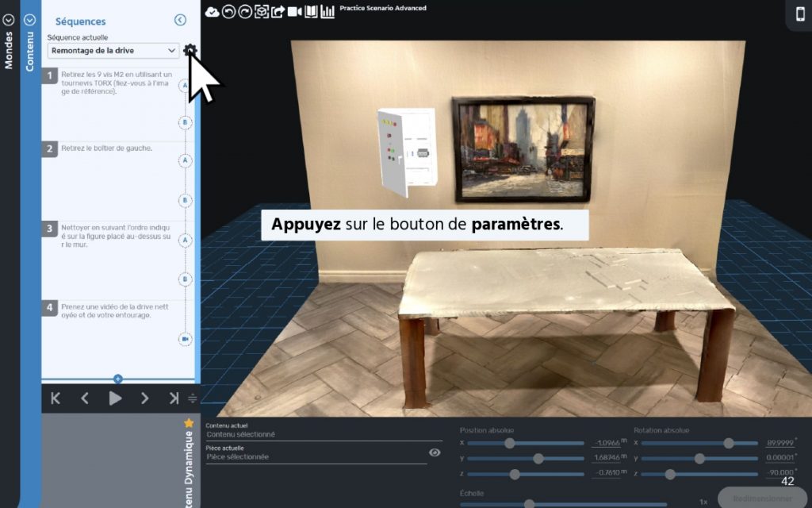812x508 pixels.
Task: Expand the Contenu panel chevron
Action: pos(29,20)
